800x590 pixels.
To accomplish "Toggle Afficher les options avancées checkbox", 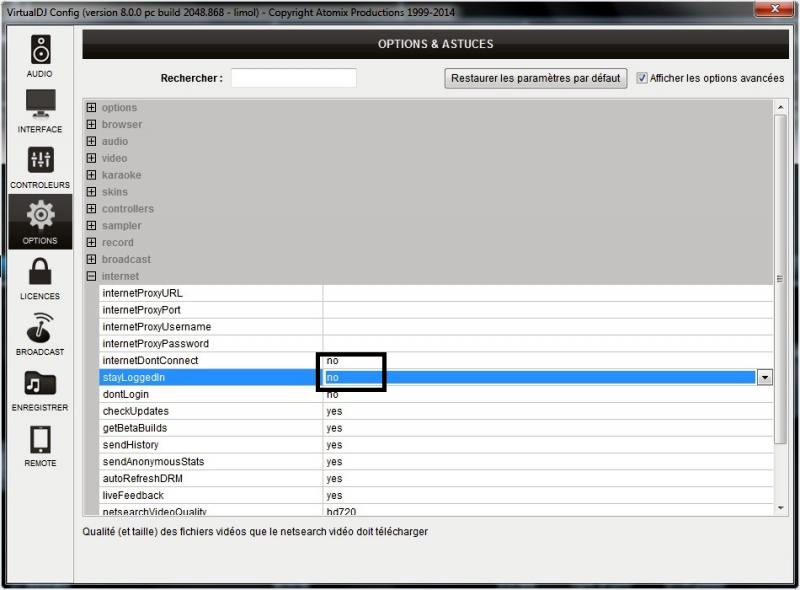I will pyautogui.click(x=642, y=78).
